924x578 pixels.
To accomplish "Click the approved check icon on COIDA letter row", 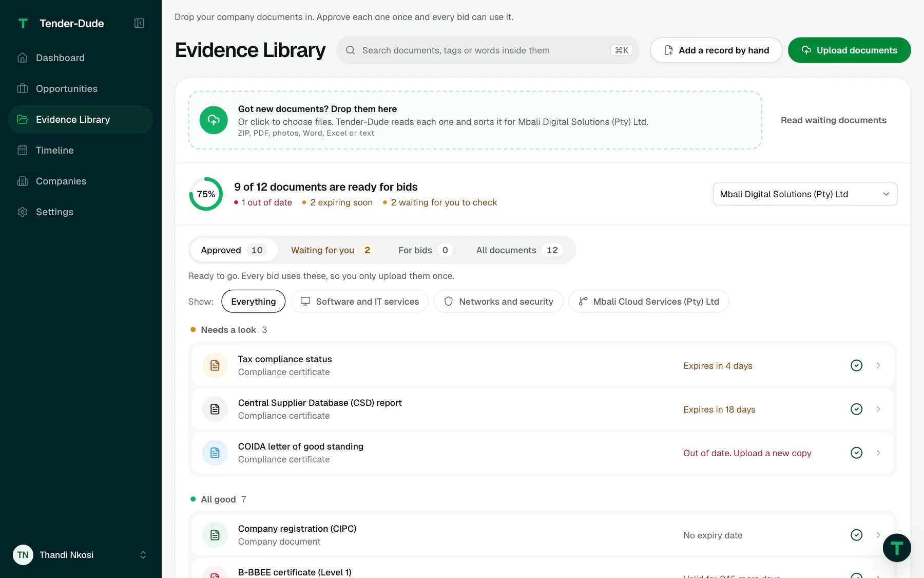I will click(x=856, y=453).
